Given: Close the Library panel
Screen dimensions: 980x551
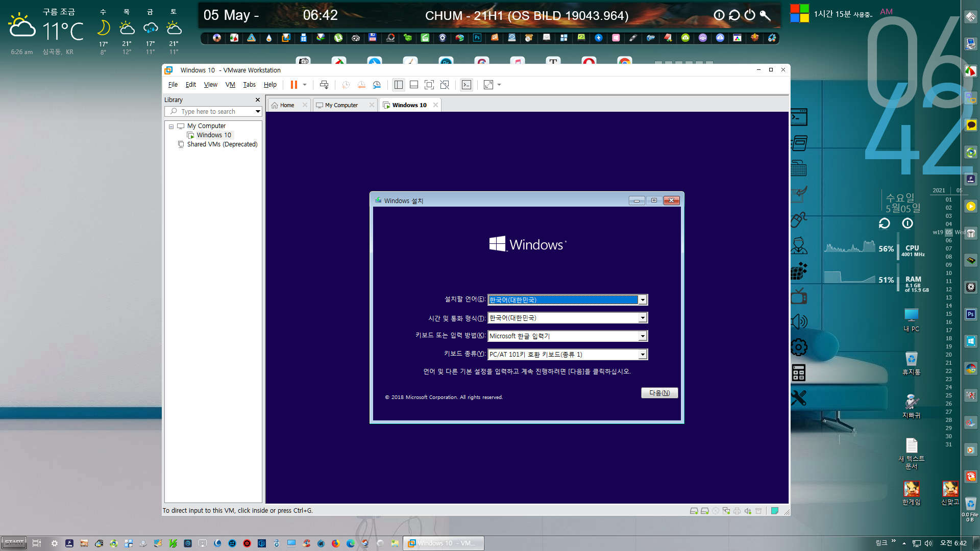Looking at the screenshot, I should point(258,100).
